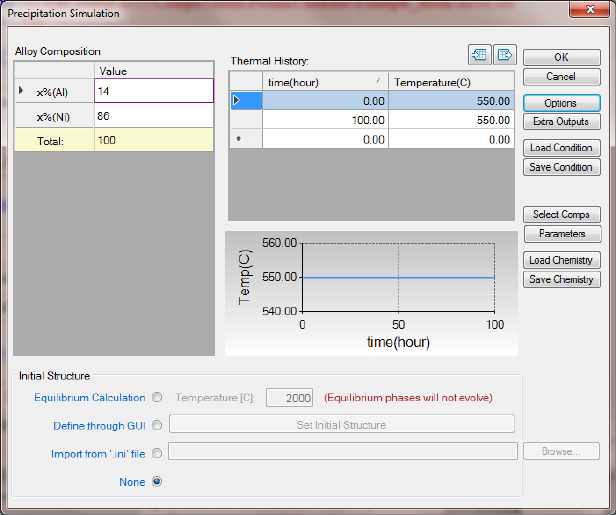Image resolution: width=616 pixels, height=515 pixels.
Task: Click the Value column header
Action: [154, 71]
